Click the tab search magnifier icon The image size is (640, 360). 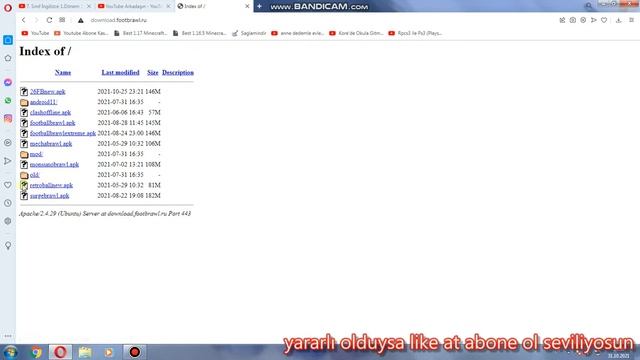[x=588, y=6]
